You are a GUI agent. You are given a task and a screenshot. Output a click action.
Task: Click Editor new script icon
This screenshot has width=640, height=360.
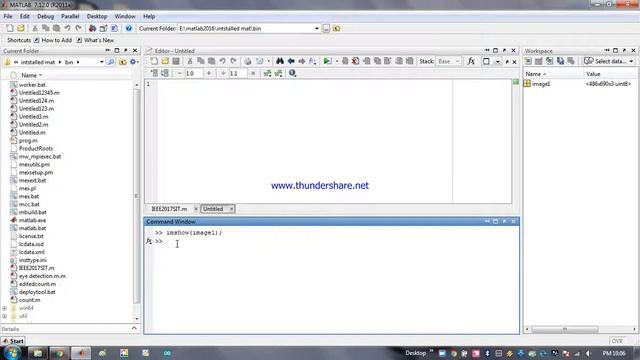point(154,61)
